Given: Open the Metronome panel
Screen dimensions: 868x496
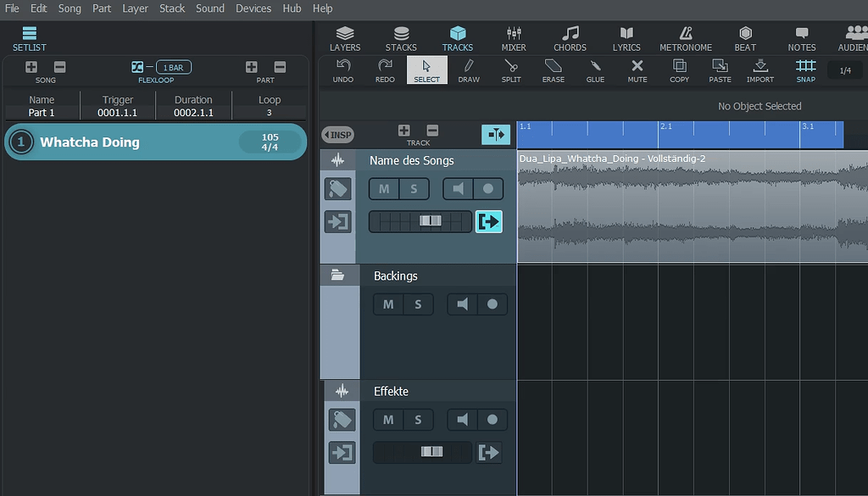Looking at the screenshot, I should [x=684, y=37].
